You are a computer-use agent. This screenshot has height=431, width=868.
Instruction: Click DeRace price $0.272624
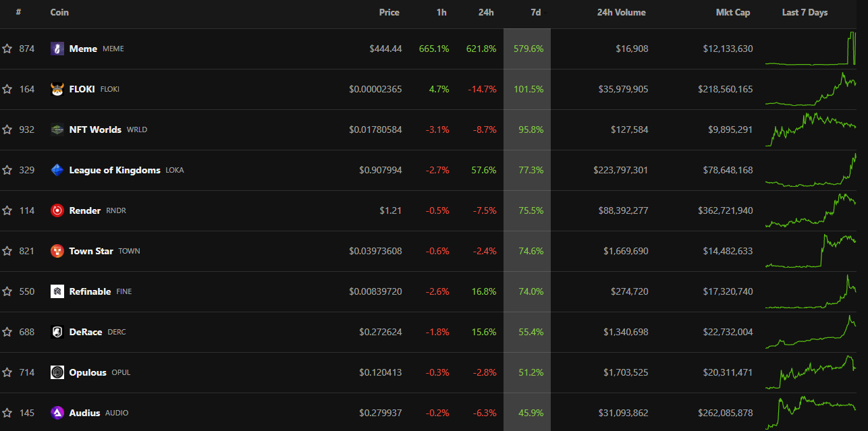pyautogui.click(x=381, y=332)
